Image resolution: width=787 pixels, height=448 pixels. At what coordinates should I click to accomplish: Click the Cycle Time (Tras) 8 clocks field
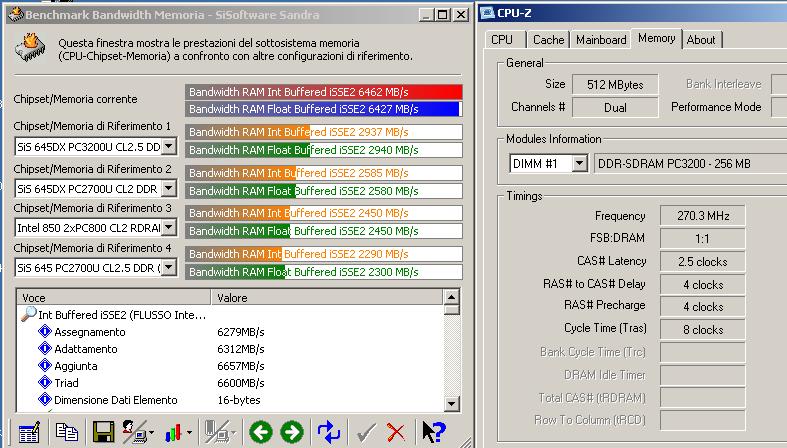[703, 330]
